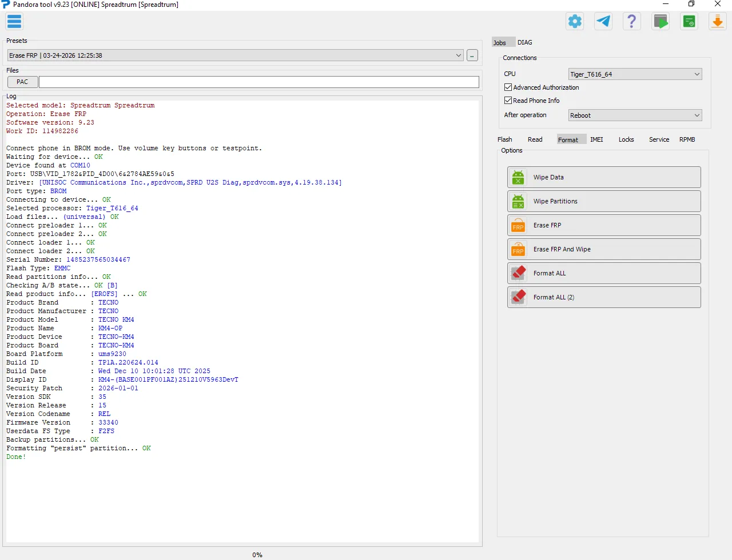Disable the Advanced Authorization checkbox
The height and width of the screenshot is (560, 732).
click(508, 87)
